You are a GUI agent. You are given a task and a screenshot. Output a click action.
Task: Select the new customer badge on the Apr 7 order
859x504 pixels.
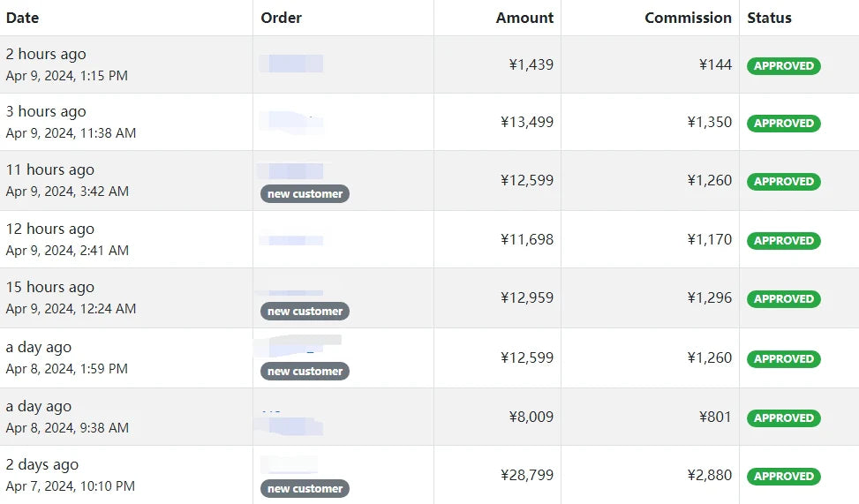tap(305, 489)
